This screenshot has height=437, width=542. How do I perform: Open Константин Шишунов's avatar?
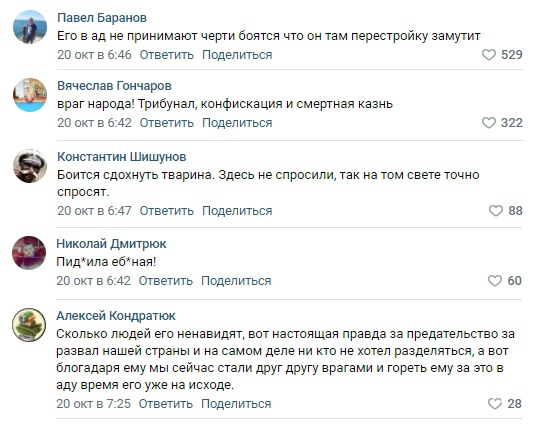click(x=30, y=166)
